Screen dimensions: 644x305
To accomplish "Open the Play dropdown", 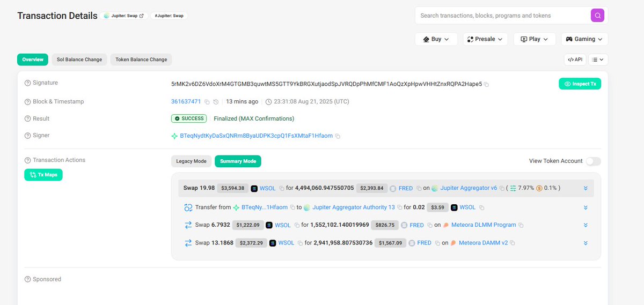I will (x=534, y=39).
